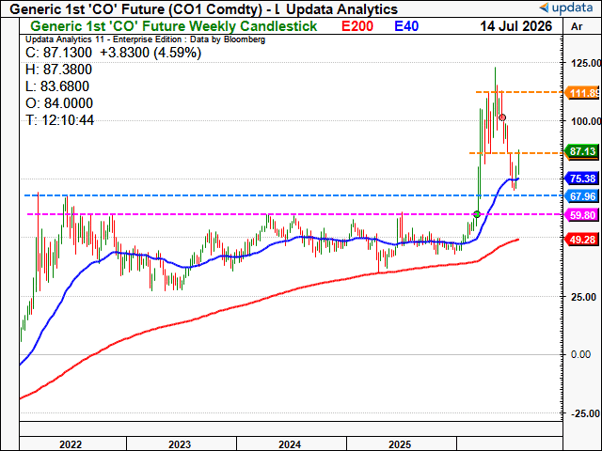
Task: Click the 125.00 price axis label
Action: coord(586,63)
